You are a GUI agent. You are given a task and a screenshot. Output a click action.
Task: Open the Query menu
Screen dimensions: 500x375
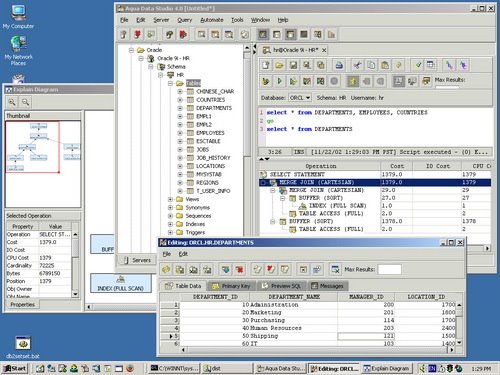click(185, 20)
